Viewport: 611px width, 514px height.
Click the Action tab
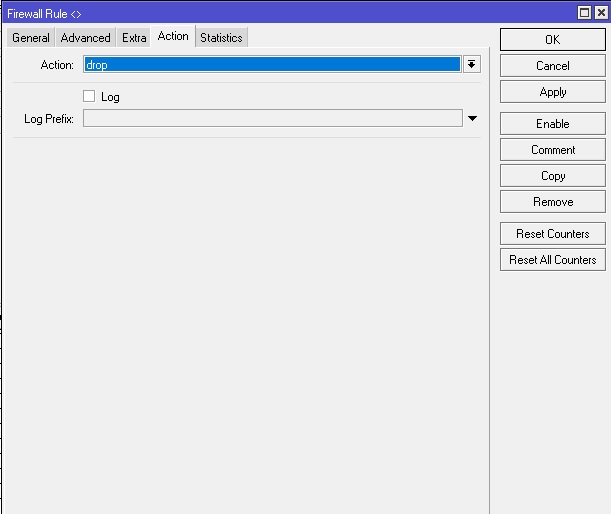point(173,37)
